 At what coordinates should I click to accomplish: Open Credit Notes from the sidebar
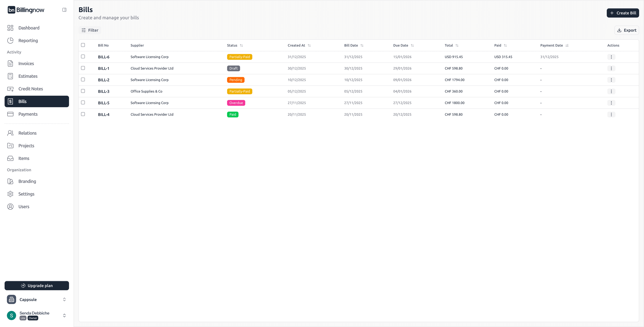pyautogui.click(x=31, y=89)
